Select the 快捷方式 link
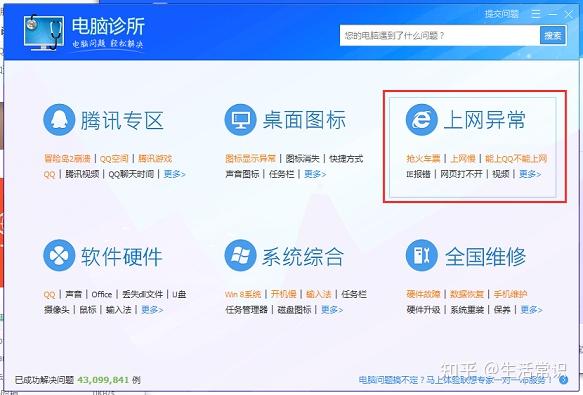The width and height of the screenshot is (583, 395). coord(346,158)
